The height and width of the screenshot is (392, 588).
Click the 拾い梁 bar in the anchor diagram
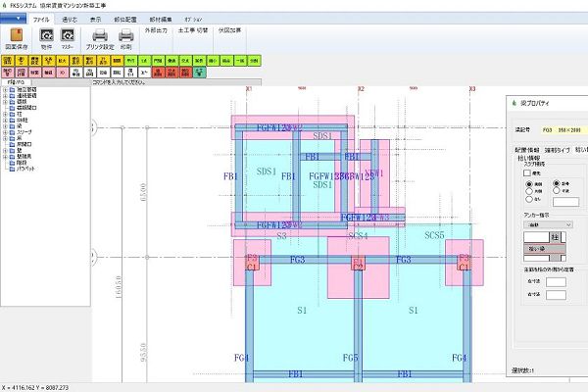pyautogui.click(x=545, y=249)
